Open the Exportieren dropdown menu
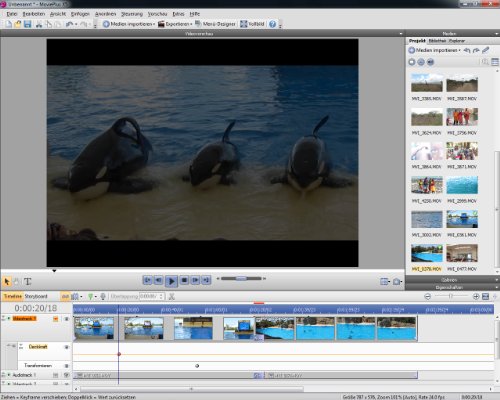Screen dimensions: 500x400 click(175, 24)
